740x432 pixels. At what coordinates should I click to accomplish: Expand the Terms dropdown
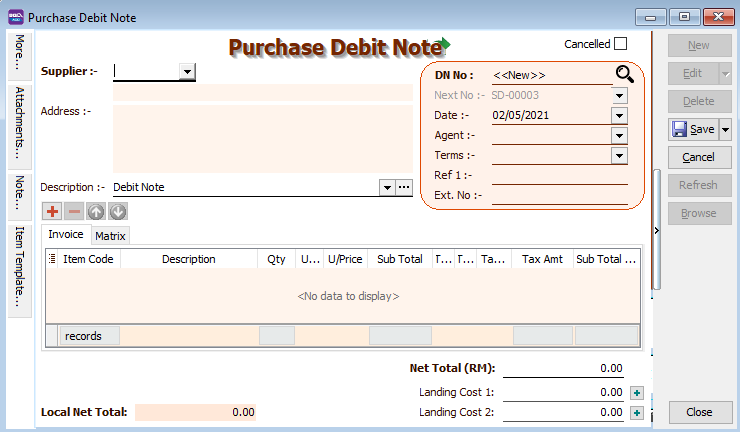[x=619, y=155]
